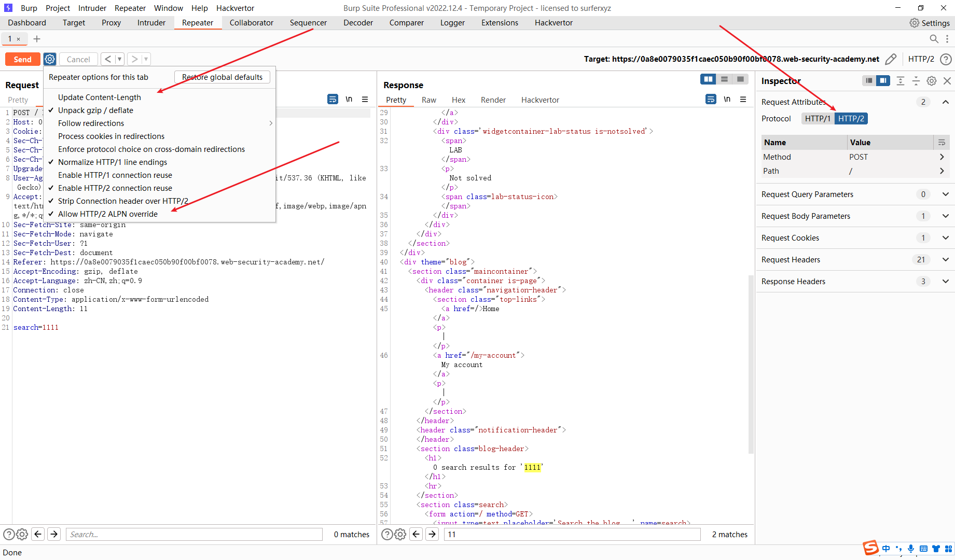Close Repeater tab 1
955x560 pixels.
[x=19, y=39]
